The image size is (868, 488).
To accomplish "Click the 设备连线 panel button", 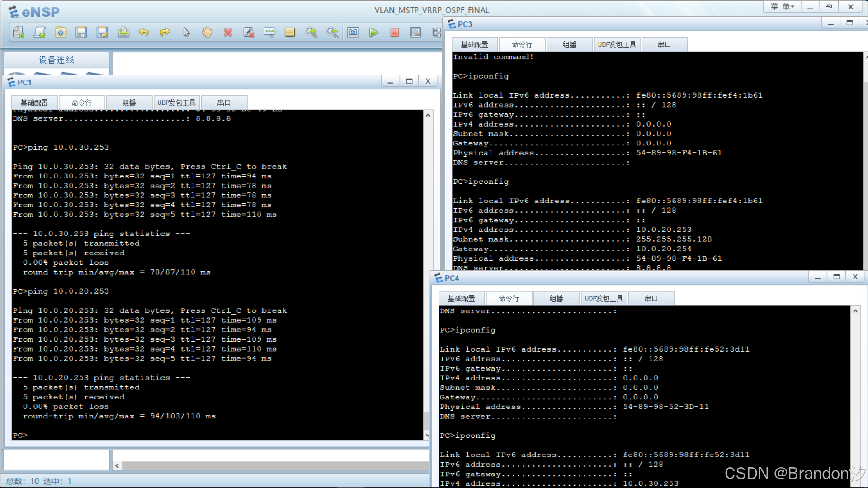I will click(x=56, y=60).
